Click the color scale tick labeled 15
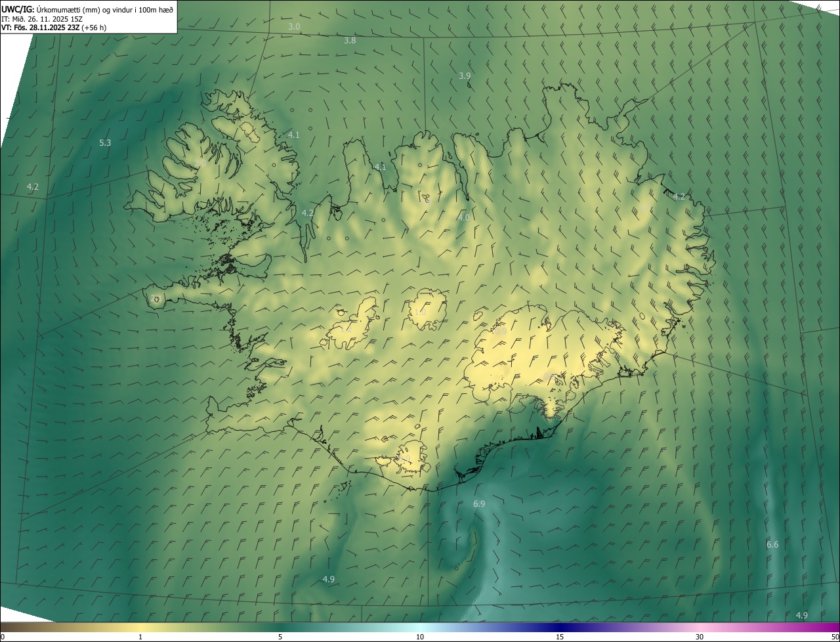Viewport: 840px width, 642px height. (x=560, y=637)
